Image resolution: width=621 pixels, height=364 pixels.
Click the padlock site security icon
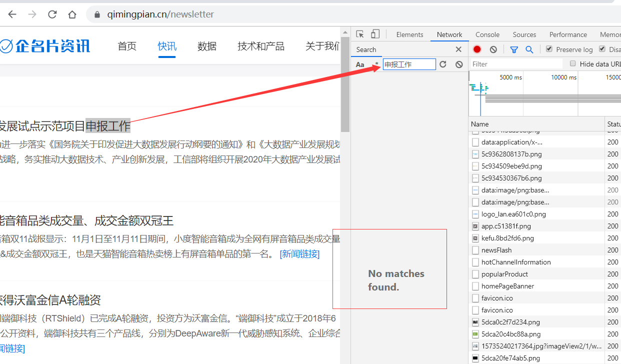96,14
